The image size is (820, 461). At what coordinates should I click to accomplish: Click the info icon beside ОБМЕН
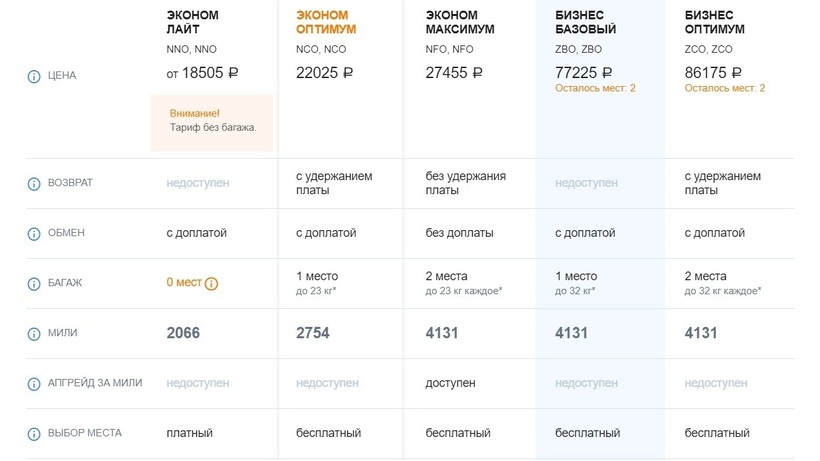pyautogui.click(x=33, y=233)
